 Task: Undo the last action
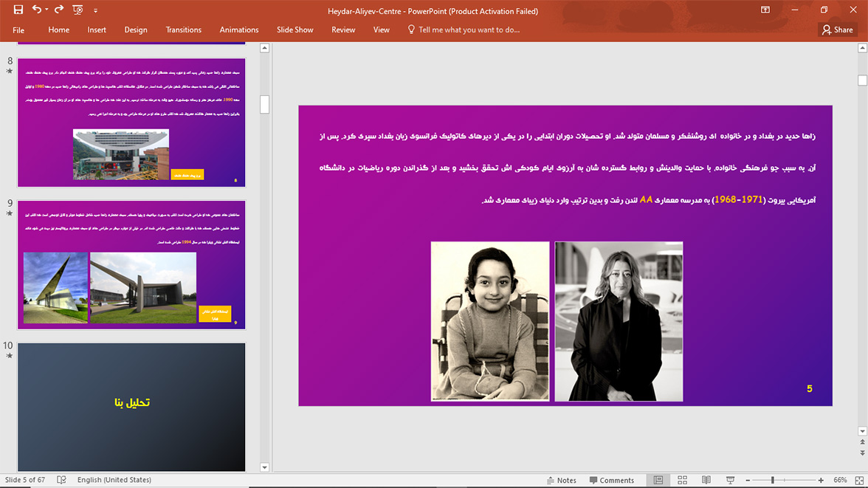tap(37, 10)
